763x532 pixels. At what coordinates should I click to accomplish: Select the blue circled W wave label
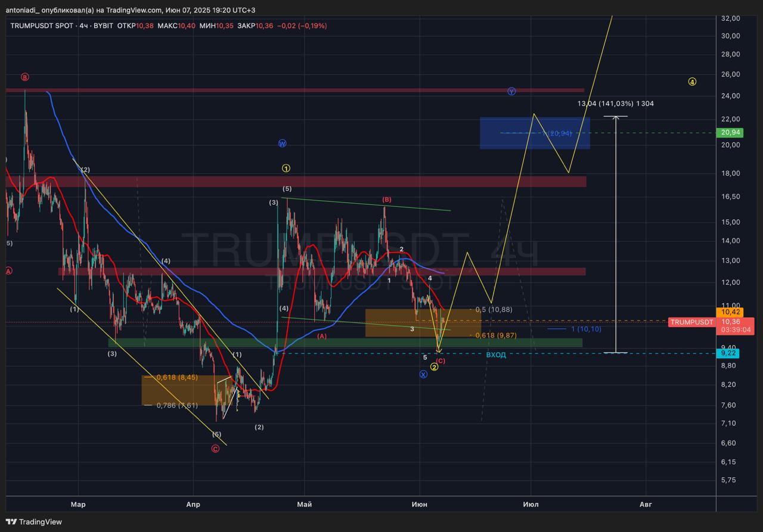(x=283, y=144)
